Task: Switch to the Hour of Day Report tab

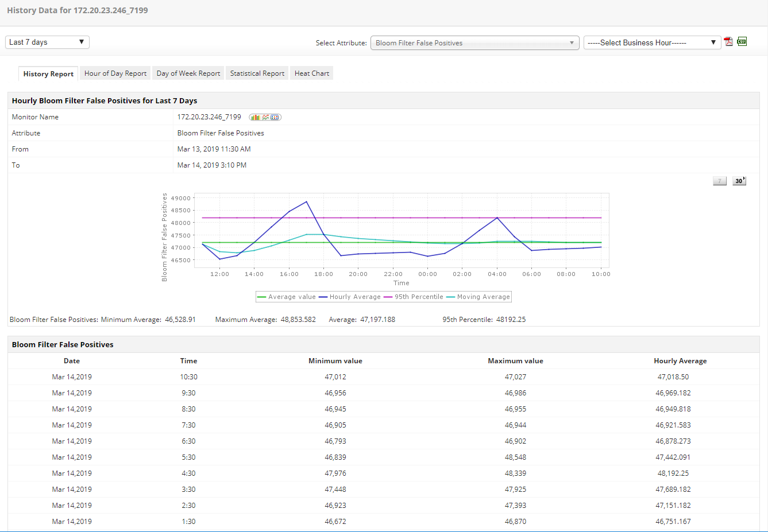Action: (x=115, y=73)
